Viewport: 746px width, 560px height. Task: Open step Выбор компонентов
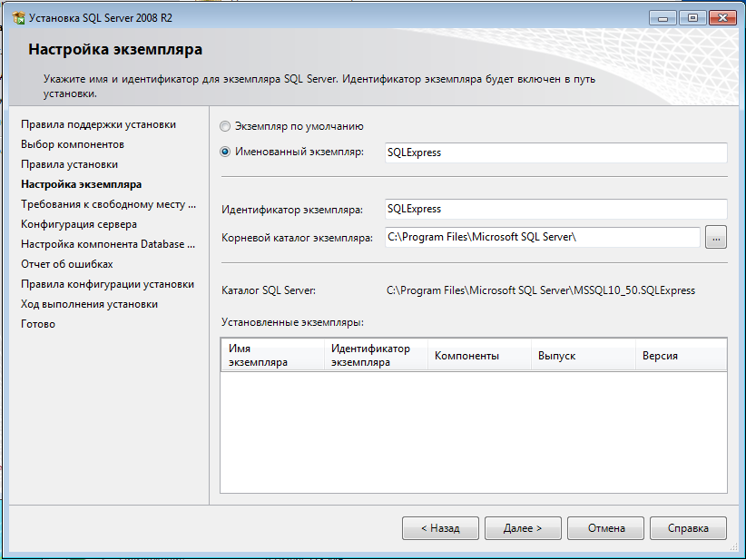(x=73, y=144)
